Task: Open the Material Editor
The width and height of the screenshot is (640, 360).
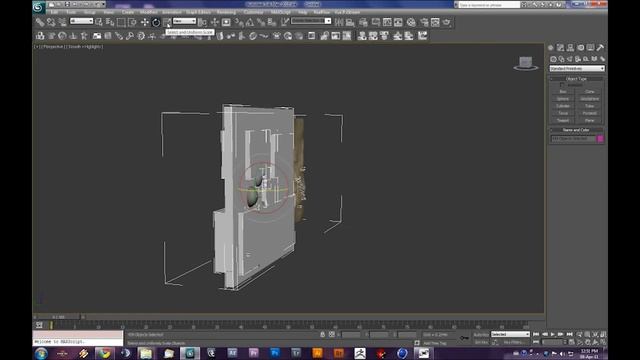Action: coord(411,22)
